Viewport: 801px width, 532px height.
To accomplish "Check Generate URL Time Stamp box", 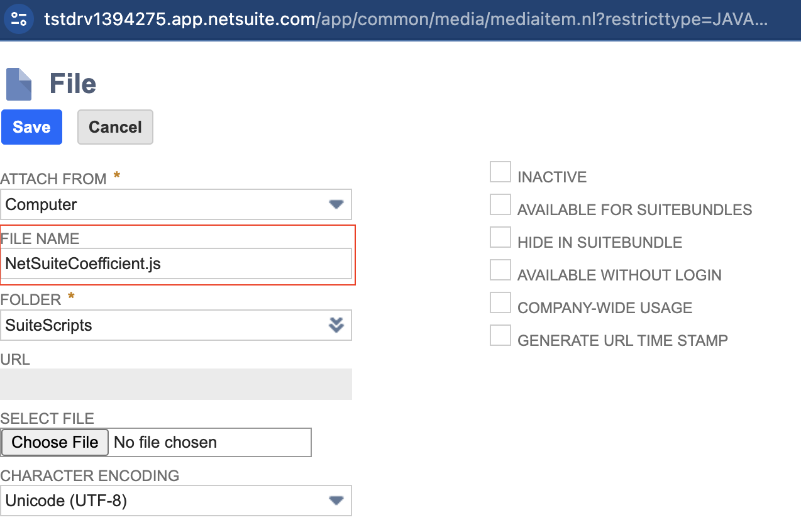I will pyautogui.click(x=500, y=335).
